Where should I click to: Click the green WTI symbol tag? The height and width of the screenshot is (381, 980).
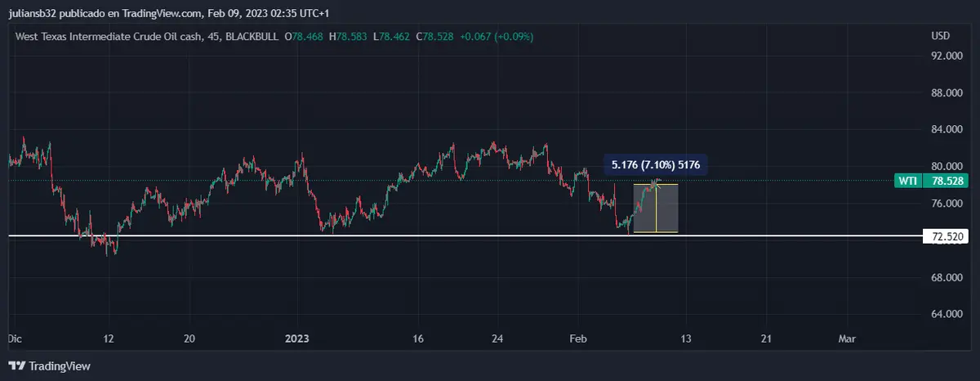point(906,181)
